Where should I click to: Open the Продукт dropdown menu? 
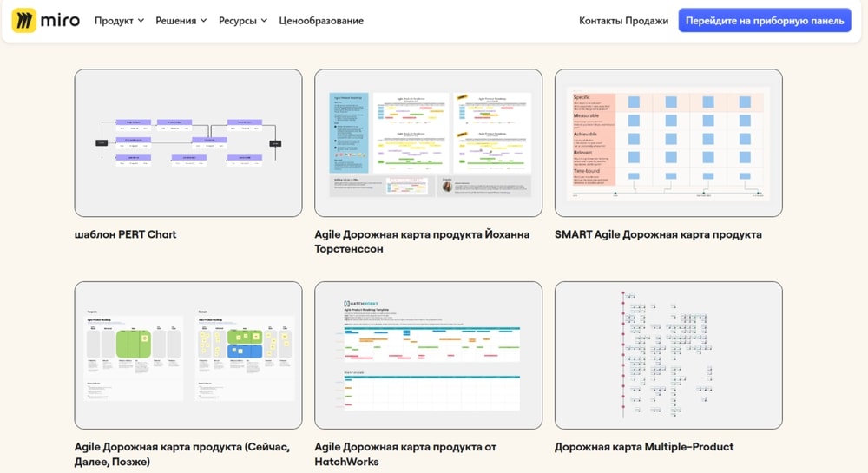tap(119, 21)
